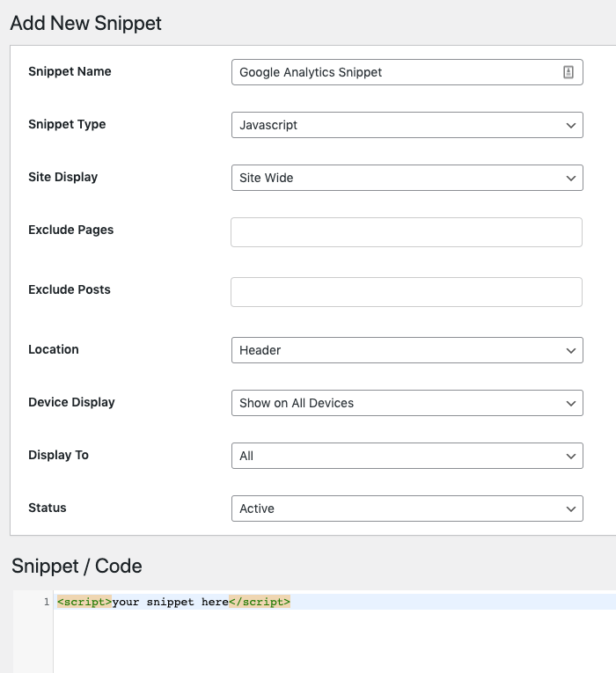Click the closing </script> tag in editor
Viewport: 616px width, 673px height.
pos(260,602)
